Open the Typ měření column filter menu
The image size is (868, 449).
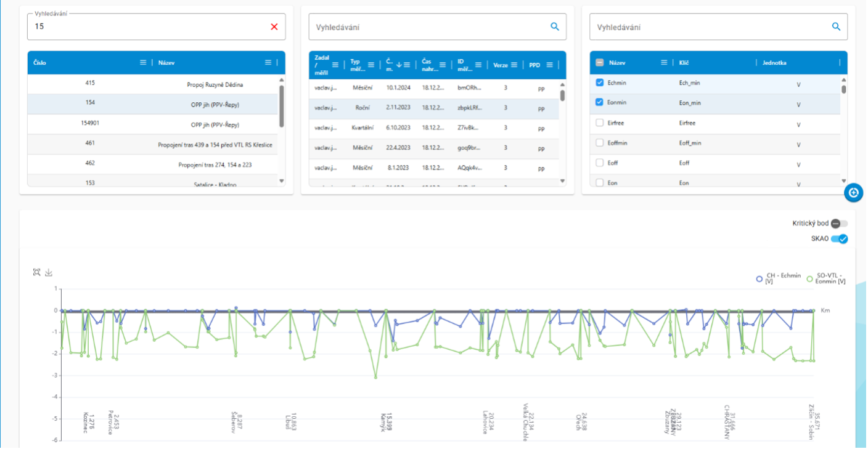coord(371,65)
